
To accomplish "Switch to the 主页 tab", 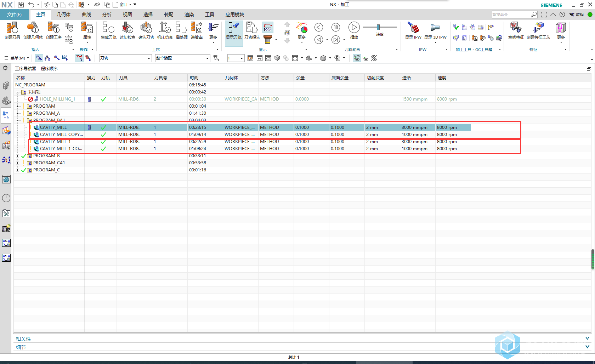I will click(41, 15).
